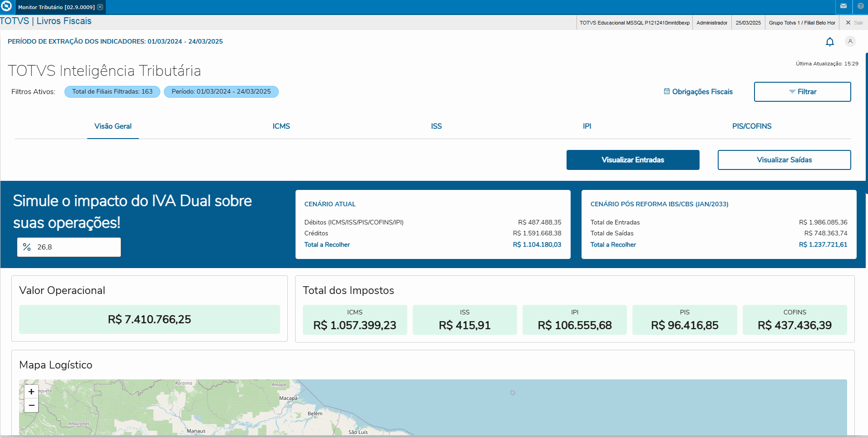
Task: Open the user profile avatar icon
Action: (x=850, y=41)
